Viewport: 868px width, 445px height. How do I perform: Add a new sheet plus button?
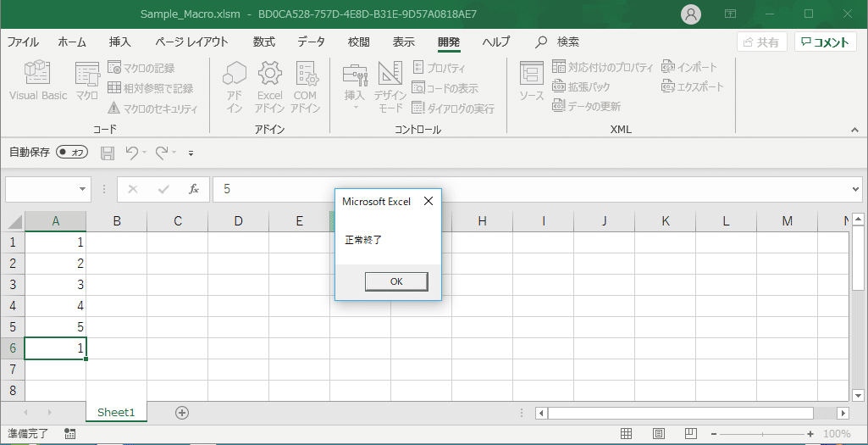click(x=182, y=412)
